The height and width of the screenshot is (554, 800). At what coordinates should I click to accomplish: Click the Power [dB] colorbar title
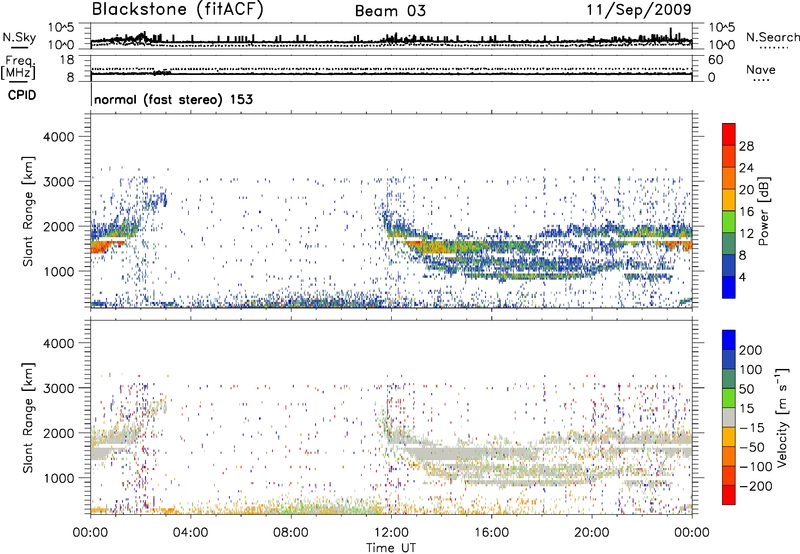763,211
